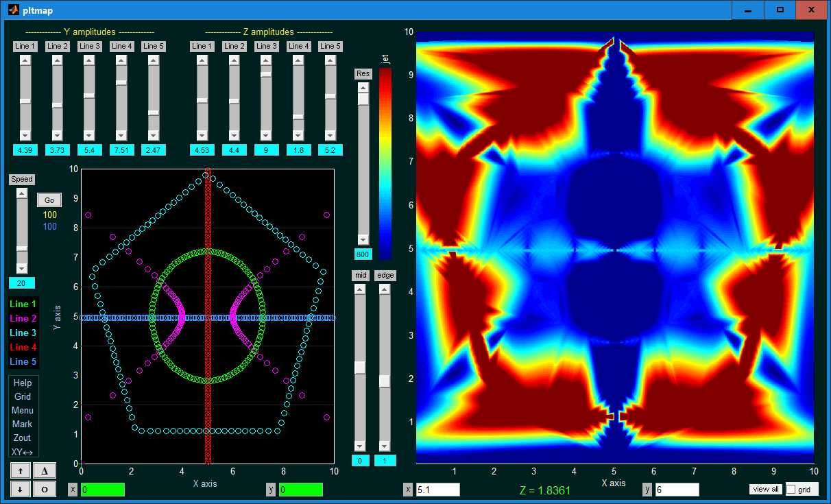
Task: Click the up arrow button
Action: click(x=21, y=470)
